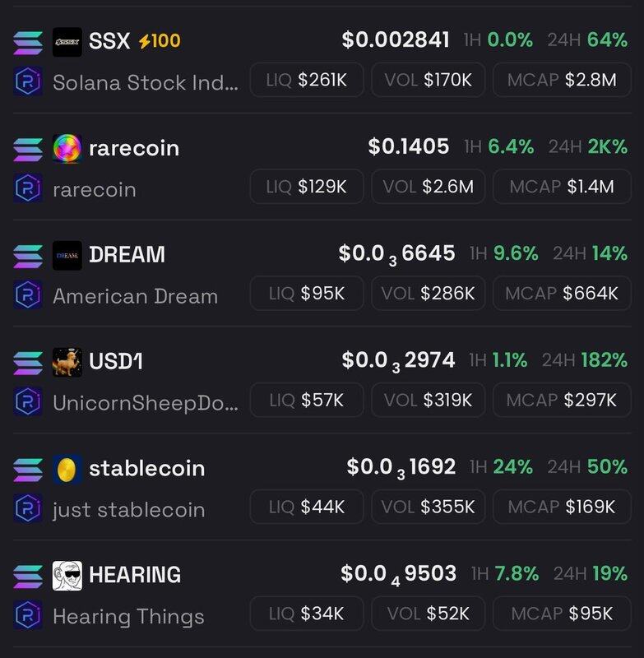644x658 pixels.
Task: Open the SSX token logo
Action: pos(67,42)
